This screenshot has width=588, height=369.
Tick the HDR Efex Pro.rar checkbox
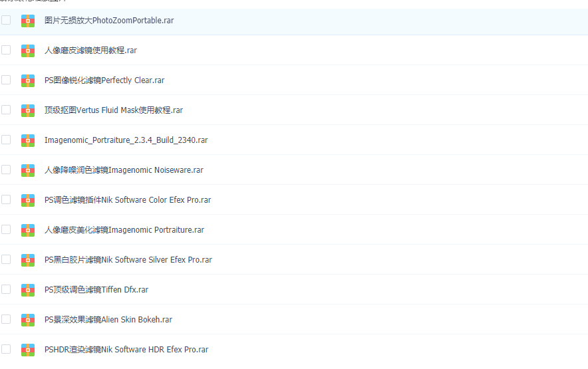pos(6,349)
